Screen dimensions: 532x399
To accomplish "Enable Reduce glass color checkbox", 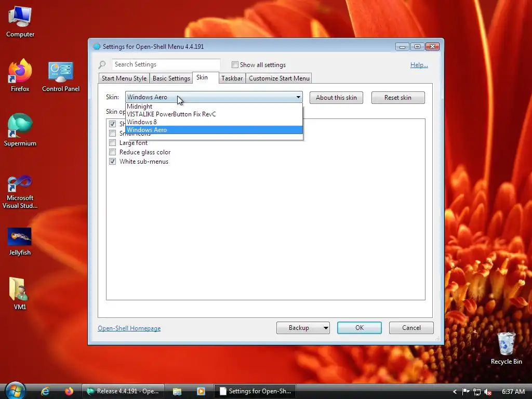I will [x=112, y=152].
